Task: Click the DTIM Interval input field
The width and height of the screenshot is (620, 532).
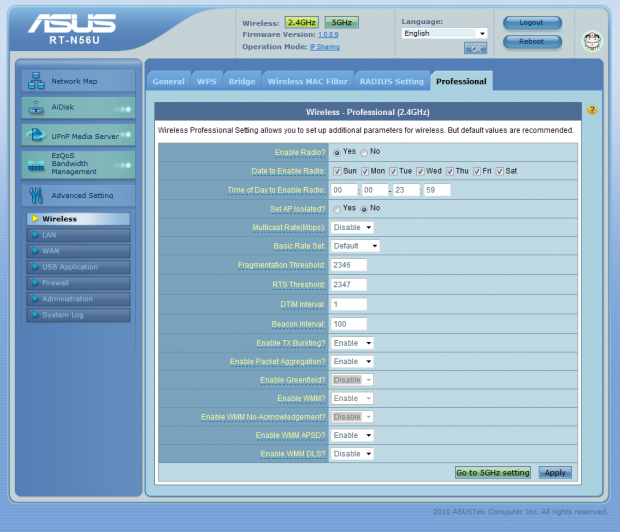Action: point(349,304)
